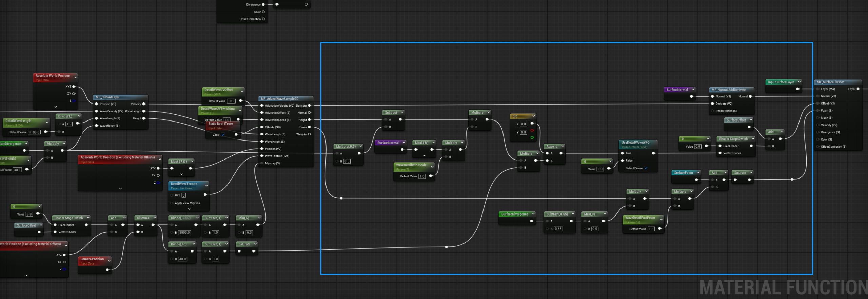Click the Foam output pin on MF_AdvectWaveSample2D
The height and width of the screenshot is (299, 868).
pyautogui.click(x=310, y=127)
